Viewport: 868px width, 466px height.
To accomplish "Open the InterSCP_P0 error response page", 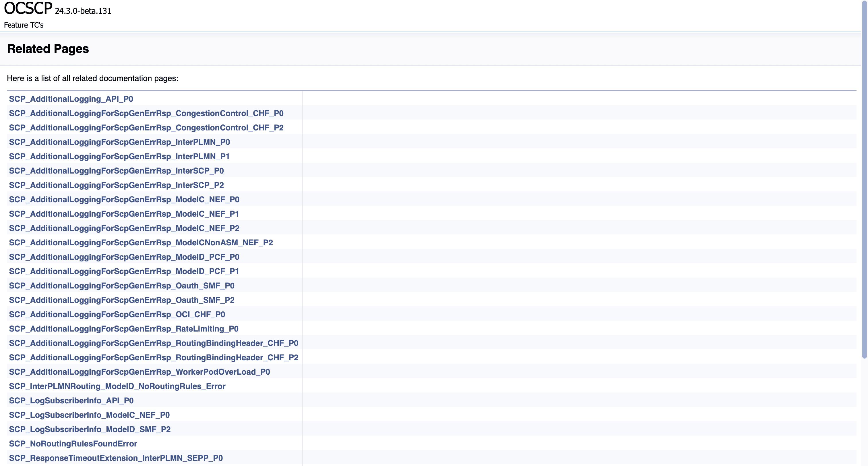I will (116, 171).
